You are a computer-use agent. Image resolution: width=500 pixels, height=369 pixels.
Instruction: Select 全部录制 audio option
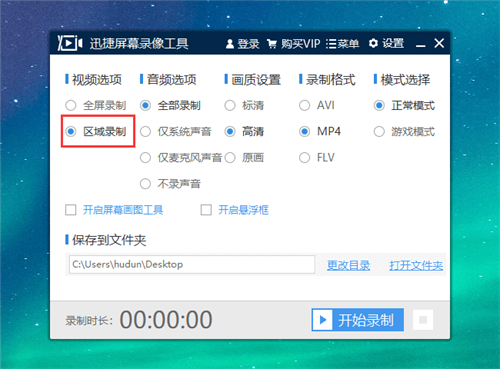[170, 106]
